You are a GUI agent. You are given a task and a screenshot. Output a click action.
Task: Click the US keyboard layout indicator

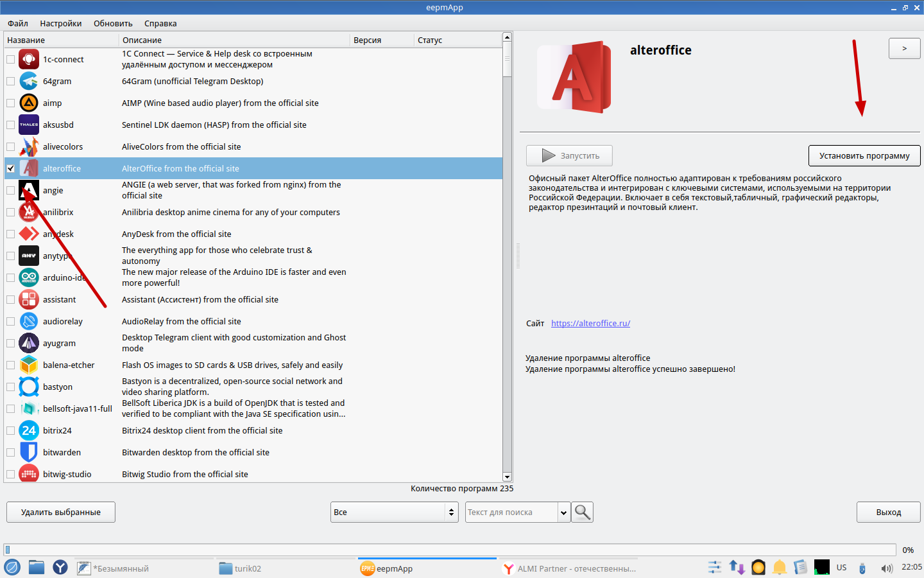tap(841, 568)
